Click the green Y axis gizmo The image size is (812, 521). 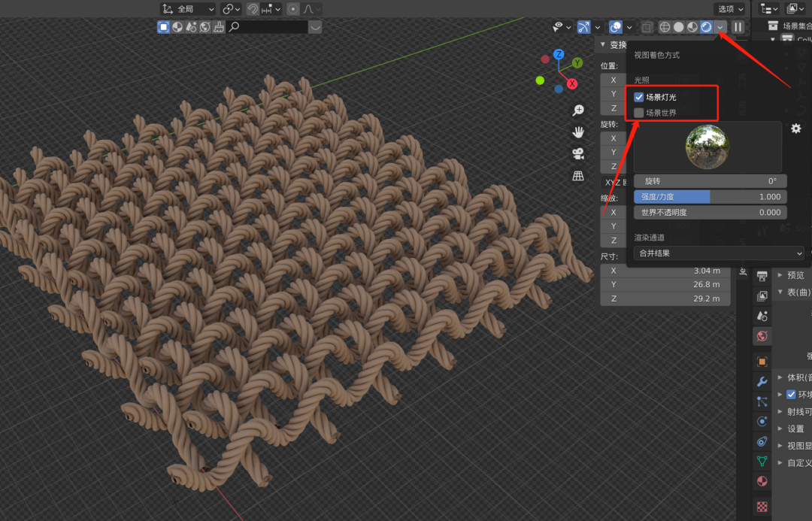577,62
